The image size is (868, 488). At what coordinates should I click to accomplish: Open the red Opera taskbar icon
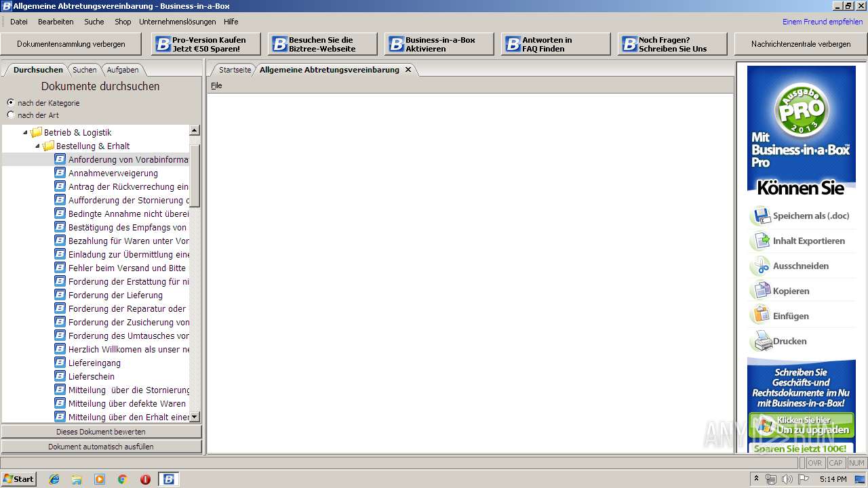pos(145,479)
